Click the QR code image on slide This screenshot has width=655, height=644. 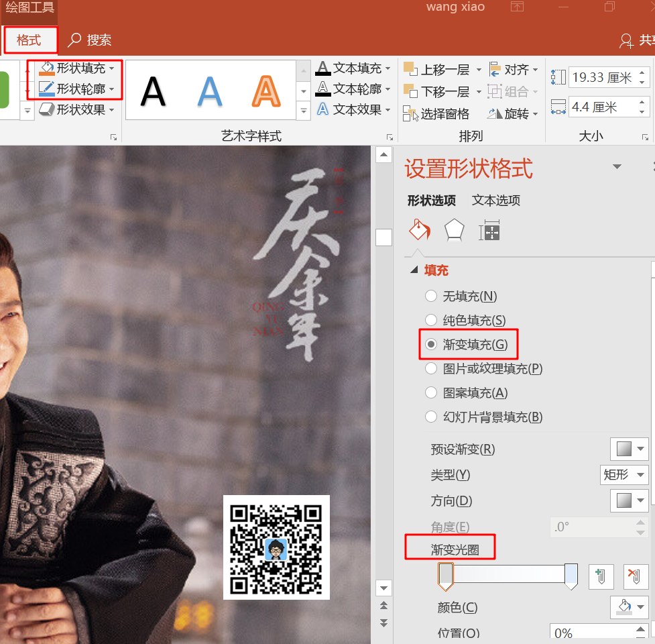276,547
